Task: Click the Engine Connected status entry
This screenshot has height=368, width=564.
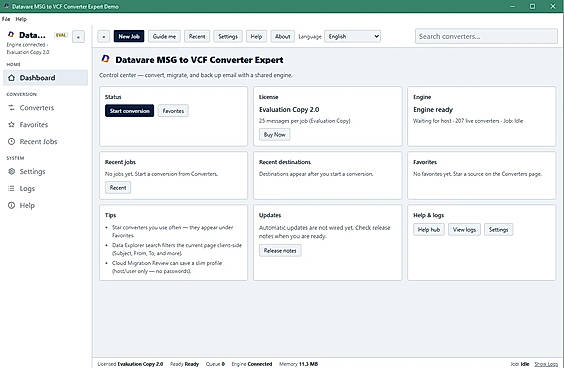Action: pos(251,364)
